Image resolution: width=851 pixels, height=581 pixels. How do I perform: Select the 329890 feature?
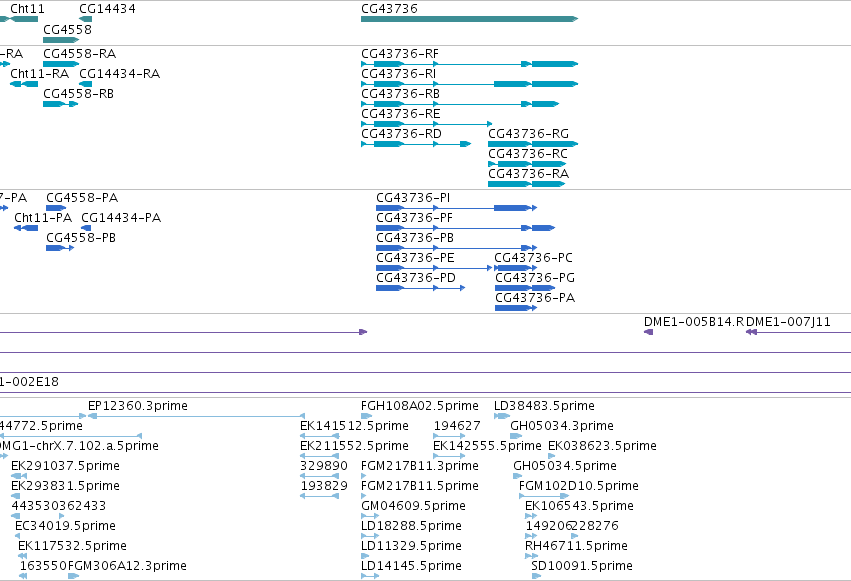click(320, 477)
